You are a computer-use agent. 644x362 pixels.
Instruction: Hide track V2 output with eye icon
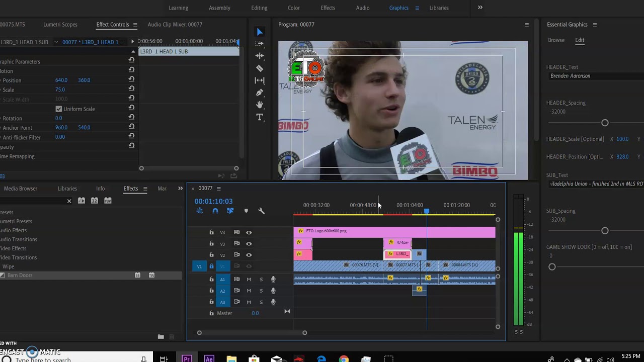249,255
